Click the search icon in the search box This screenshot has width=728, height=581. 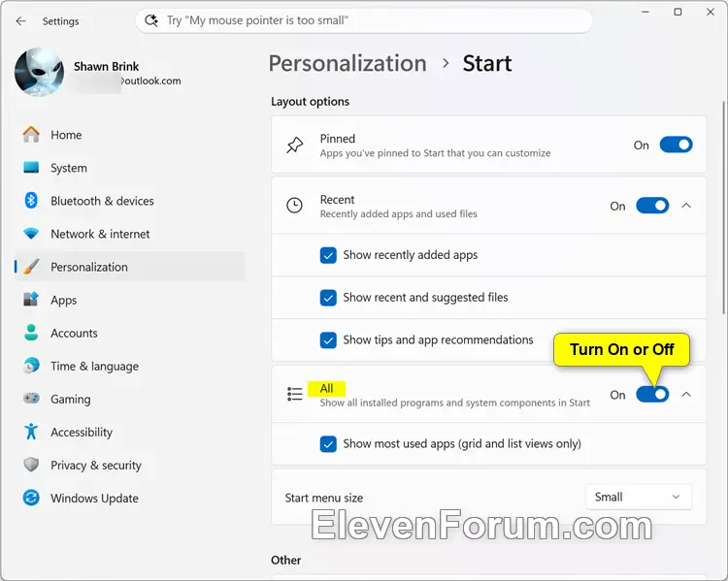[x=150, y=20]
